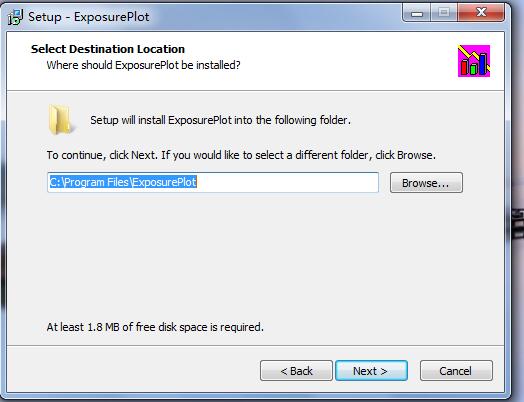Click the 1.8 MB free disk space notice
Viewport: 524px width, 402px height.
coord(155,327)
